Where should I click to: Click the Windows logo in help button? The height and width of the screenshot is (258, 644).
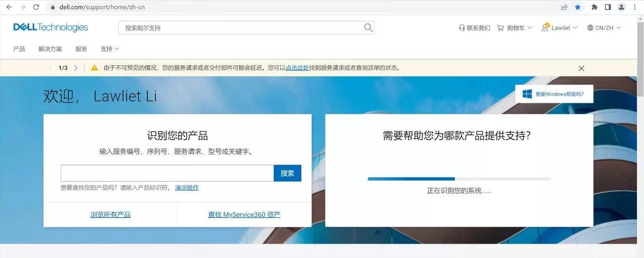click(527, 94)
